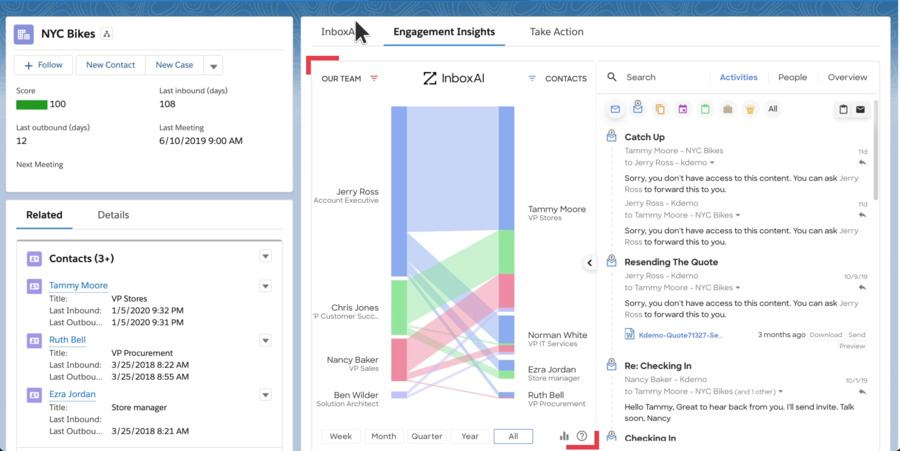The image size is (900, 451).
Task: Reply to Re: Checking In email
Action: 862,391
